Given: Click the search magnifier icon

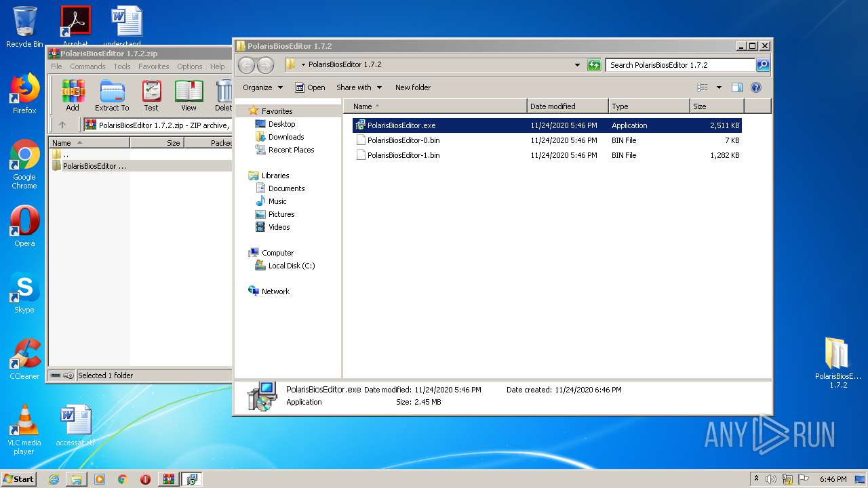Looking at the screenshot, I should pos(763,65).
